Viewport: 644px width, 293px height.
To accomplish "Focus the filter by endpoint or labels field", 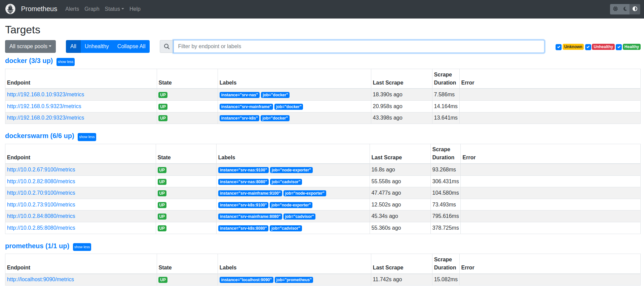I will pos(359,46).
